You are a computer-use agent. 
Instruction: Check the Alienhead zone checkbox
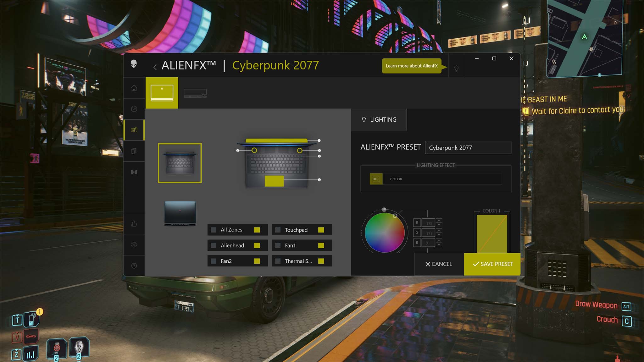214,245
